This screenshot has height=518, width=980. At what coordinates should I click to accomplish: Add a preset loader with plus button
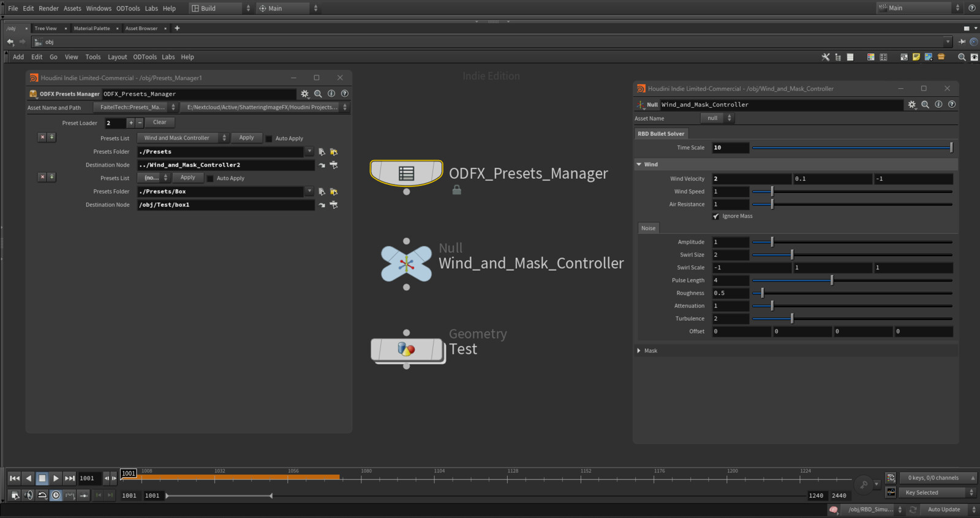(130, 123)
